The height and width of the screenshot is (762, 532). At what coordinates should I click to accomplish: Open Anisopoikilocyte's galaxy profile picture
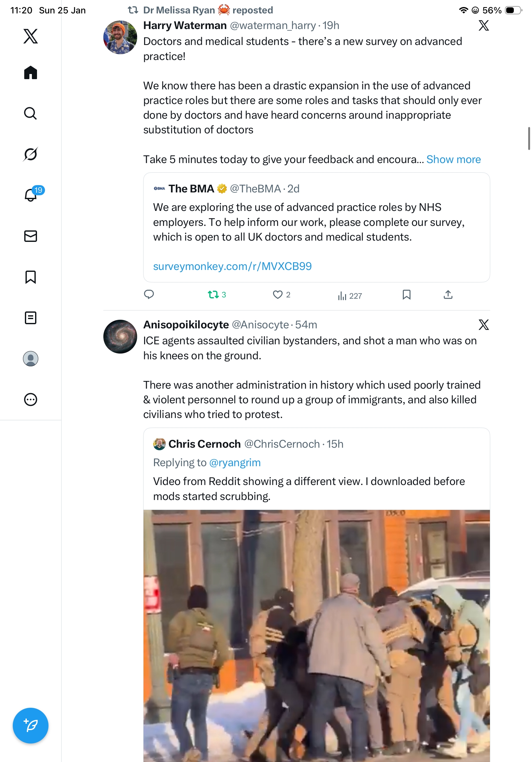(x=120, y=336)
